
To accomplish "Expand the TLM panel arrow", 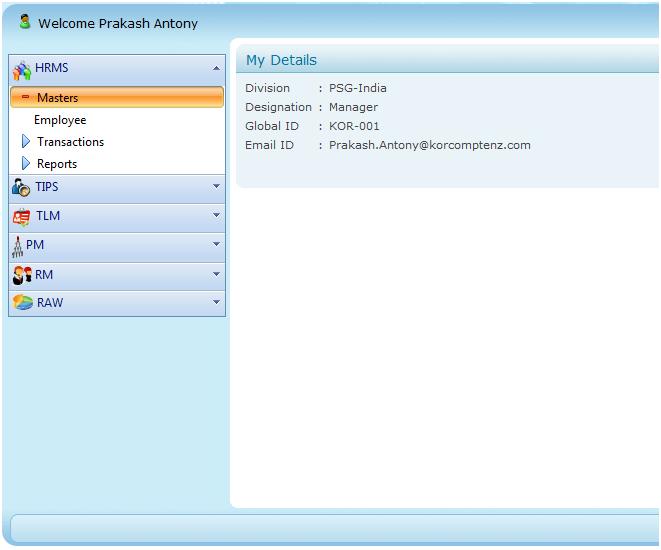I will 216,215.
